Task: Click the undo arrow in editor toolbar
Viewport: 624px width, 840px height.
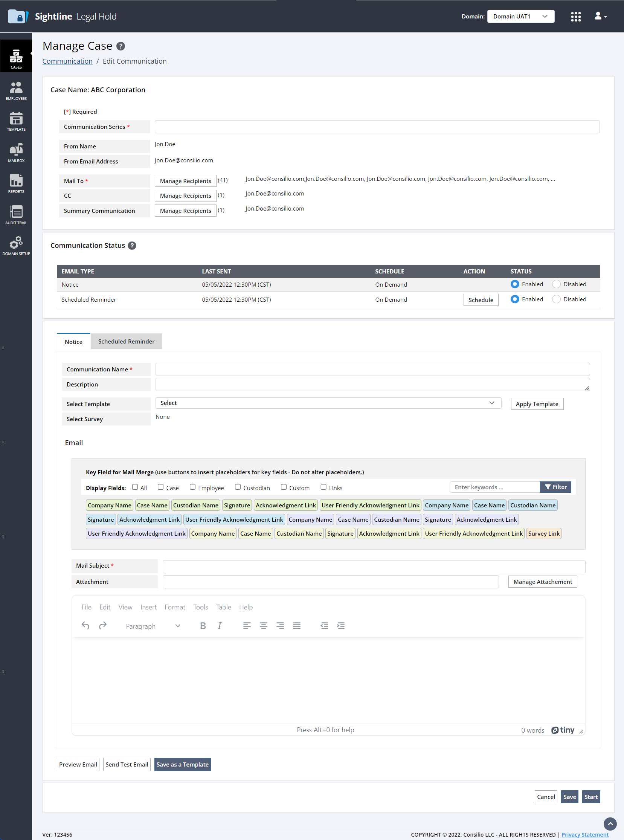Action: (85, 626)
